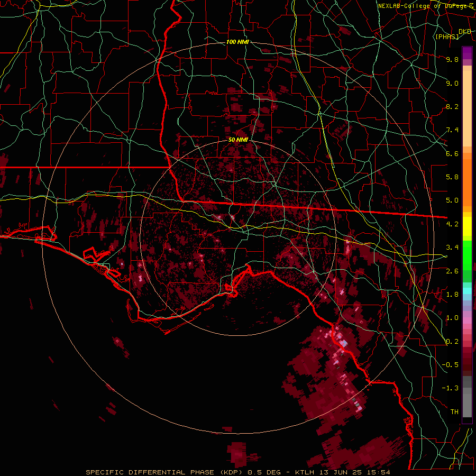Select the -0.5 legend value
The image size is (476, 476).
[450, 365]
